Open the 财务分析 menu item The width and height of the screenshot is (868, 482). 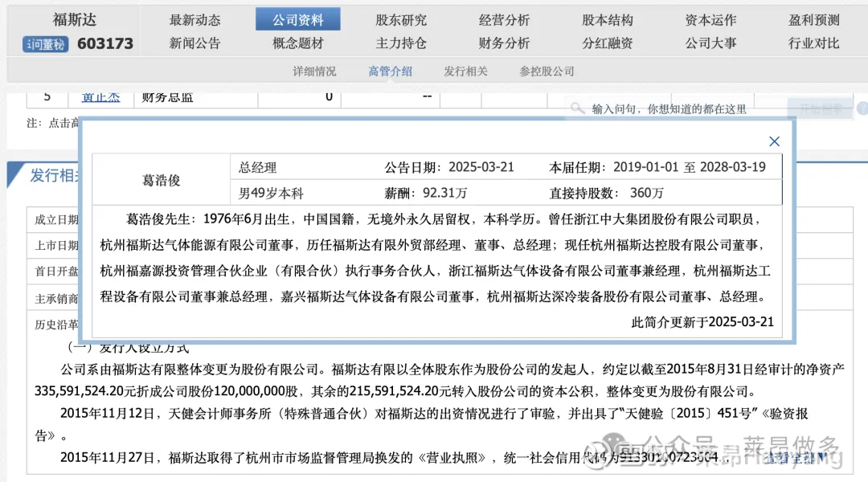coord(504,43)
